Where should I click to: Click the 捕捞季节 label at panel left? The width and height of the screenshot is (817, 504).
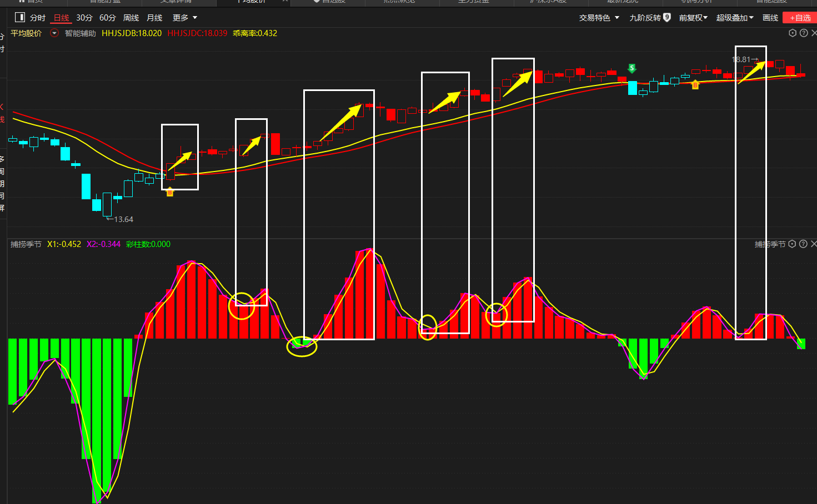pyautogui.click(x=26, y=244)
